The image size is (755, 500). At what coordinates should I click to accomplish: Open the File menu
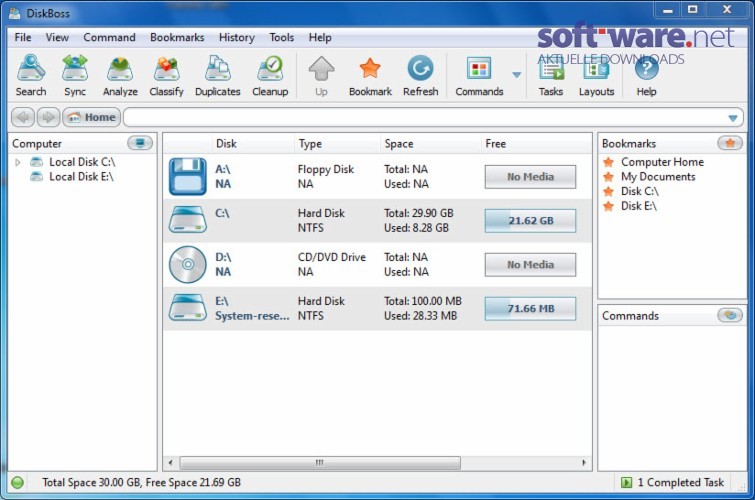pos(23,37)
